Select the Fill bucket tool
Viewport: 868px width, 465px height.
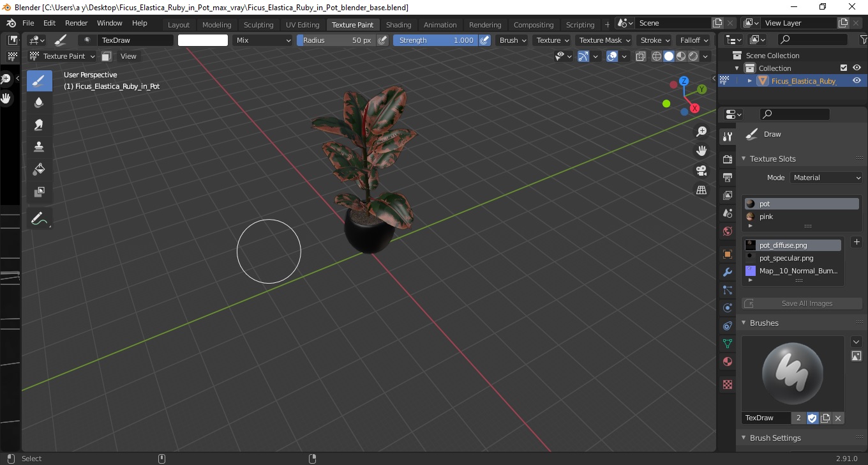[x=39, y=169]
